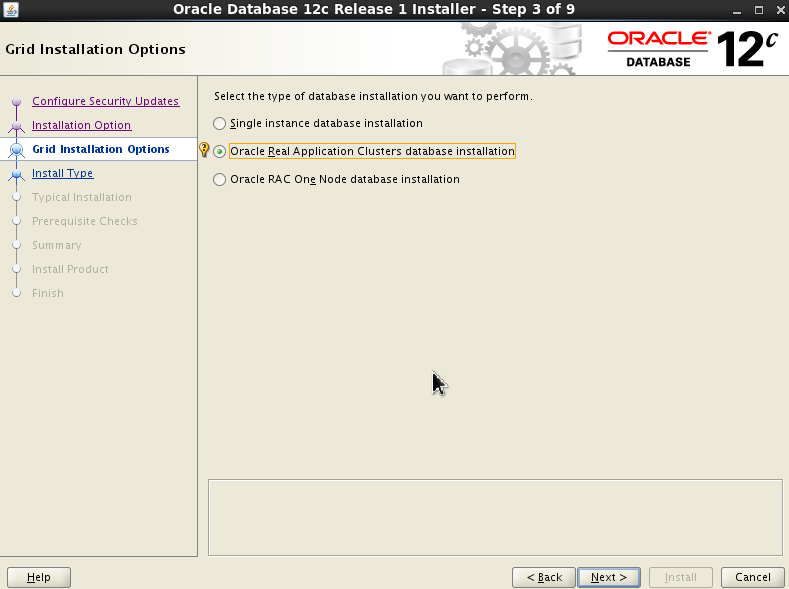The image size is (789, 589).
Task: Click the Prerequisite Checks step label
Action: [x=85, y=221]
